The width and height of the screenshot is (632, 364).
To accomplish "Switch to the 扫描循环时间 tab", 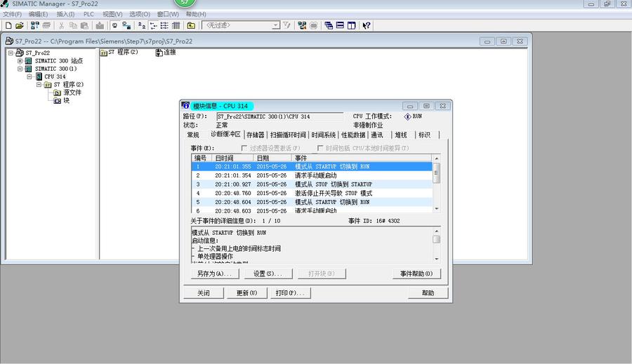I will pyautogui.click(x=288, y=135).
